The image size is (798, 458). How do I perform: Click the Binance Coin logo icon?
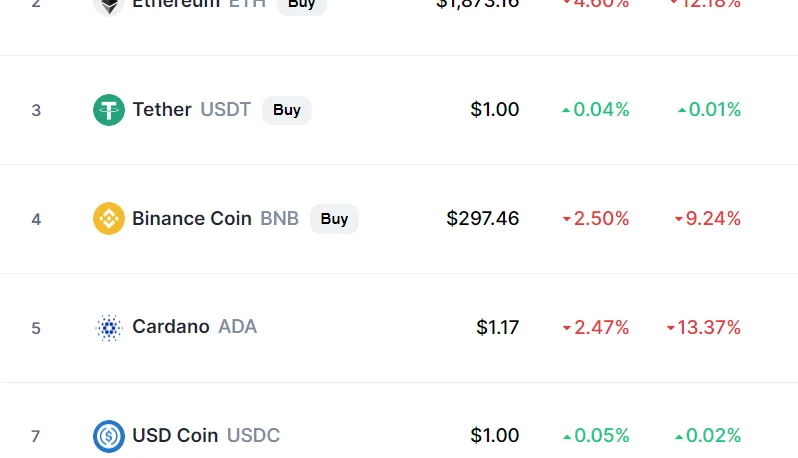(x=108, y=219)
